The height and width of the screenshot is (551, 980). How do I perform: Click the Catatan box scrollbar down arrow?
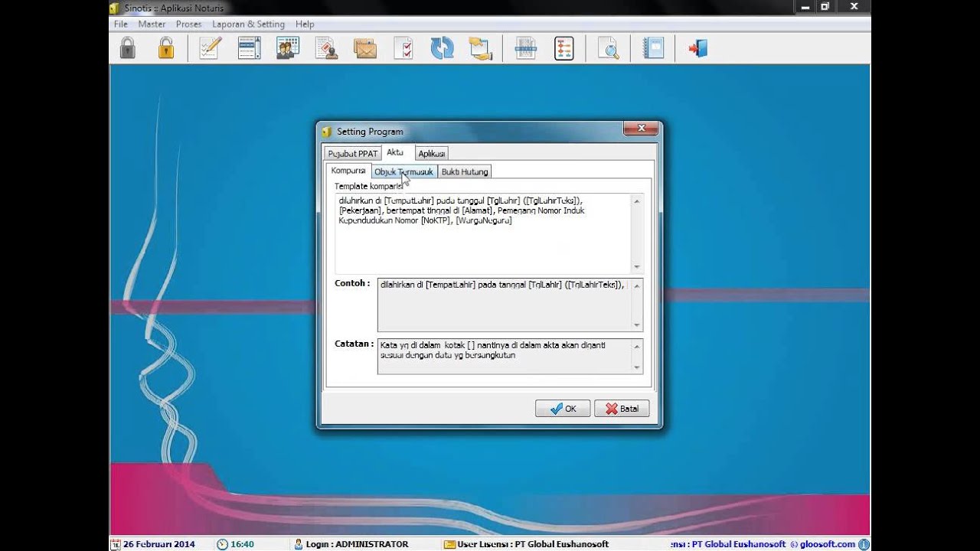point(637,367)
